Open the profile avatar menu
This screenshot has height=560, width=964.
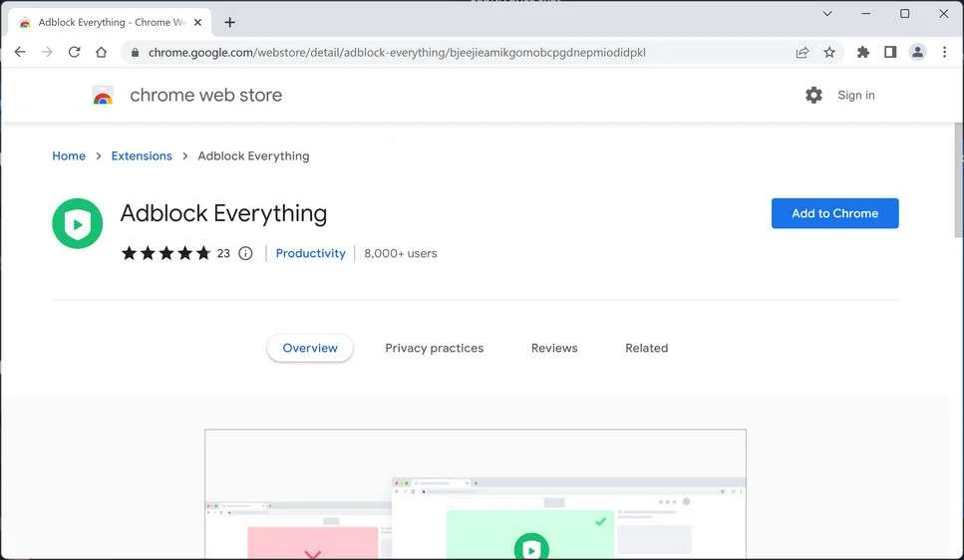[917, 52]
